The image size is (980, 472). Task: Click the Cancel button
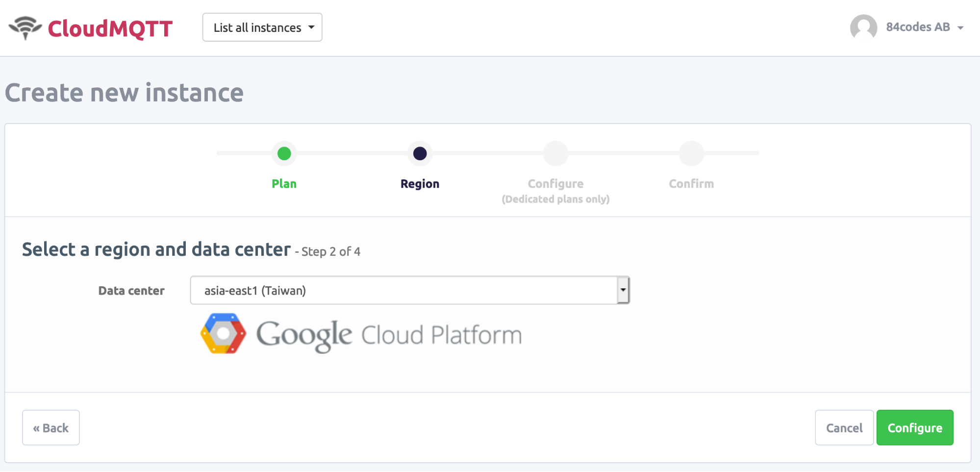(844, 427)
